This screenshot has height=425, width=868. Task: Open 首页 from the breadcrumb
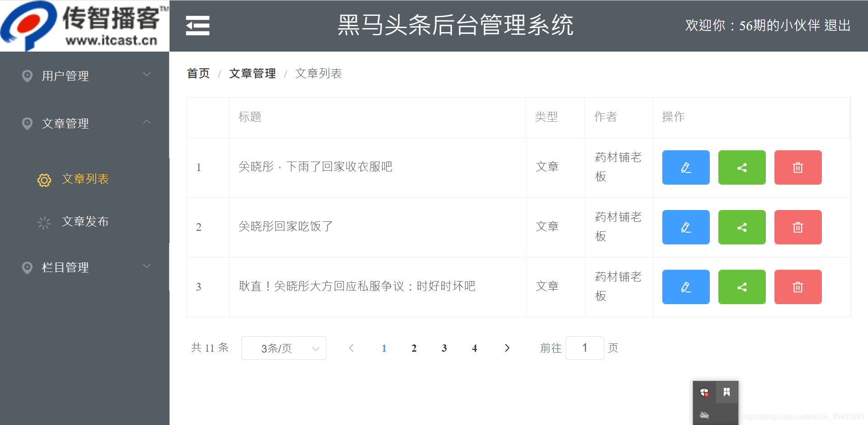pyautogui.click(x=198, y=73)
